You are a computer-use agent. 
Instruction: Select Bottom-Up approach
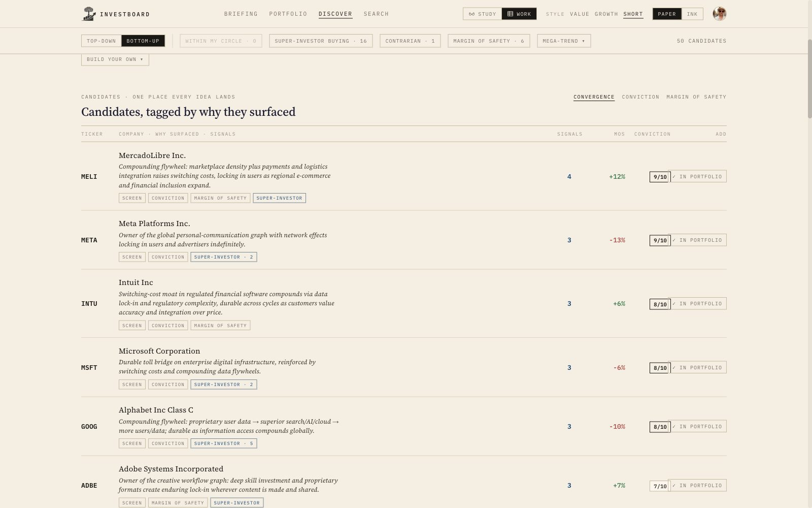coord(143,41)
